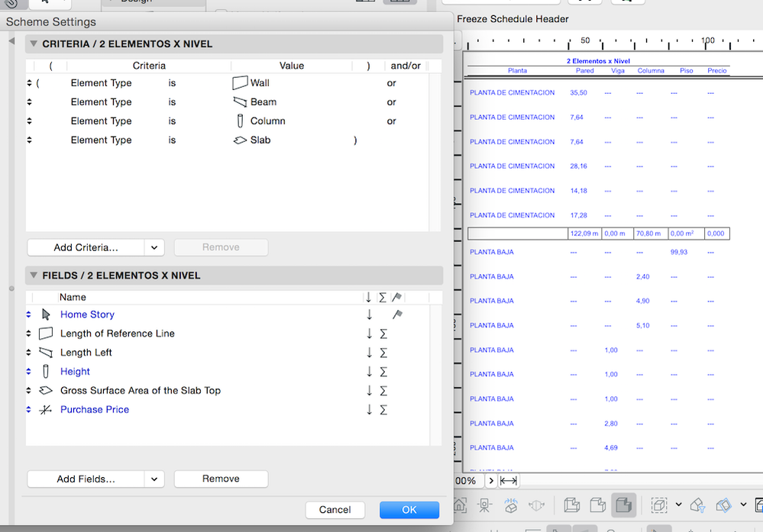
Task: Toggle sum Σ for Purchase Price
Action: point(383,409)
